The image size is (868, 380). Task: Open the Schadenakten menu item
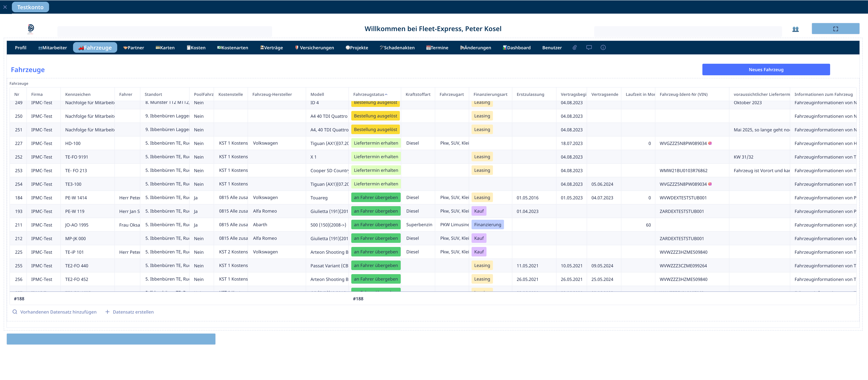pyautogui.click(x=397, y=48)
